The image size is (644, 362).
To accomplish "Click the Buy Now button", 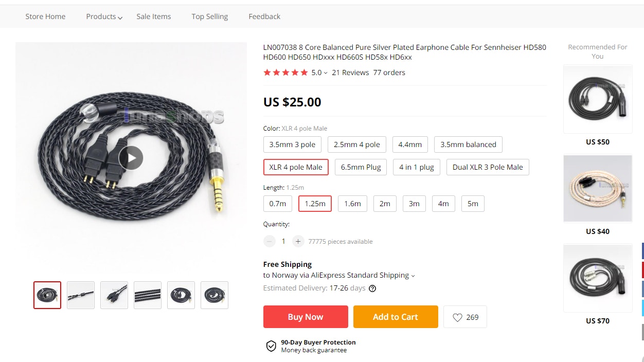I will [x=306, y=317].
